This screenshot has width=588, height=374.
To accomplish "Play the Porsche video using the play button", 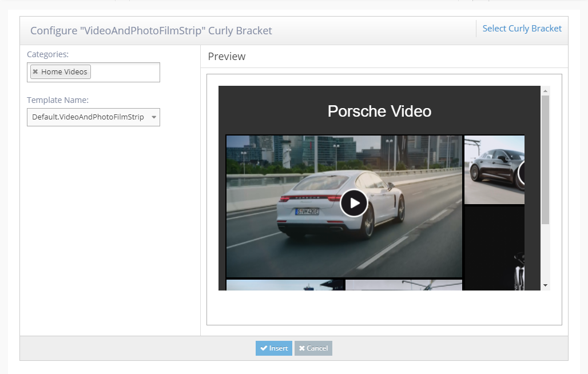I will pyautogui.click(x=353, y=203).
